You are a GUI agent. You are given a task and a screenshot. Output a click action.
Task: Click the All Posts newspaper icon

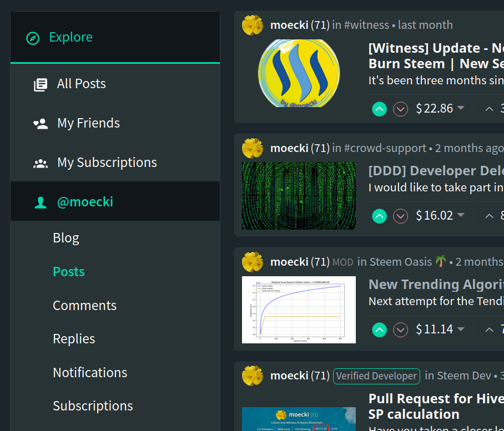point(41,85)
